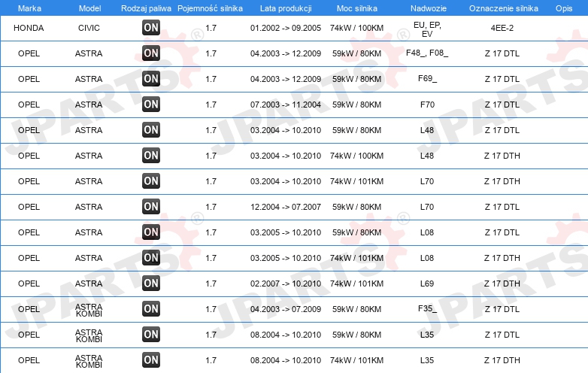
Task: Click the Oznaczenie silnika column header
Action: tap(504, 8)
